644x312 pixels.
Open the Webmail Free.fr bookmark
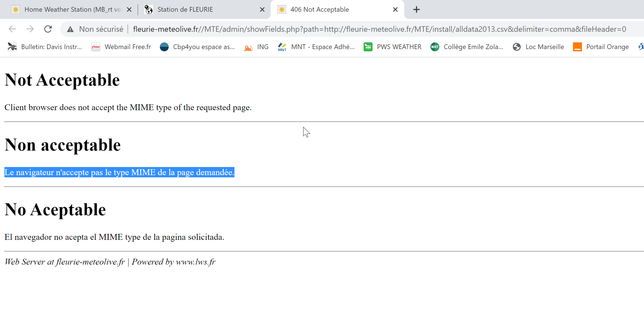click(x=121, y=47)
